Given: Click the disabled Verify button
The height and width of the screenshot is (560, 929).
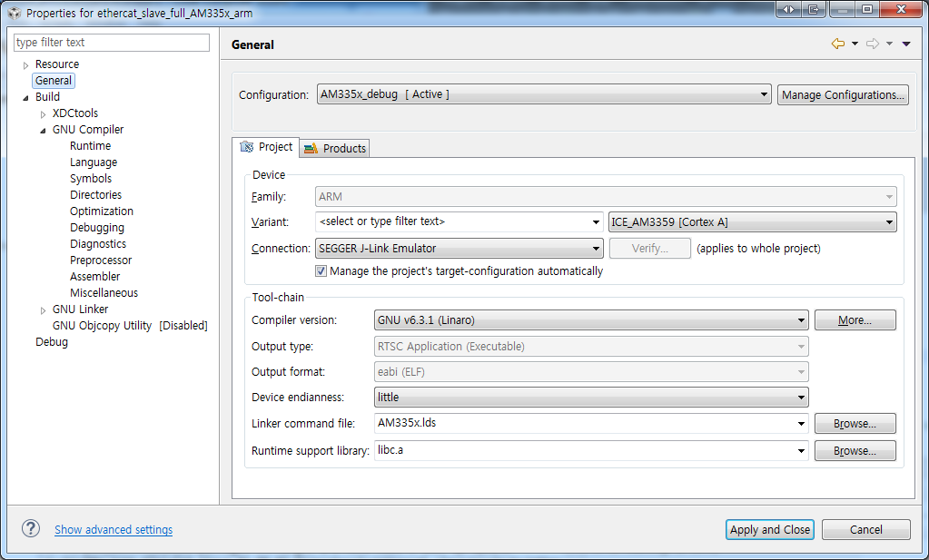Looking at the screenshot, I should point(650,248).
